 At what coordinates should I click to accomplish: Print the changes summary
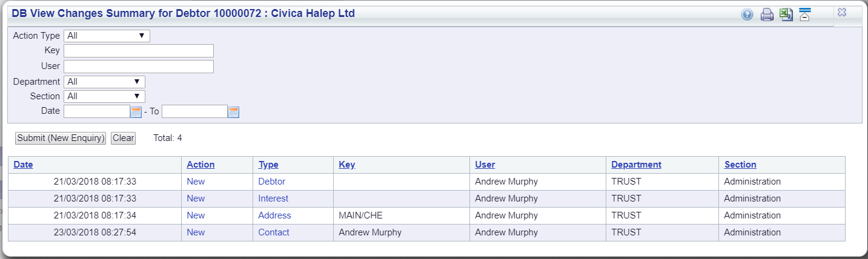(x=767, y=16)
